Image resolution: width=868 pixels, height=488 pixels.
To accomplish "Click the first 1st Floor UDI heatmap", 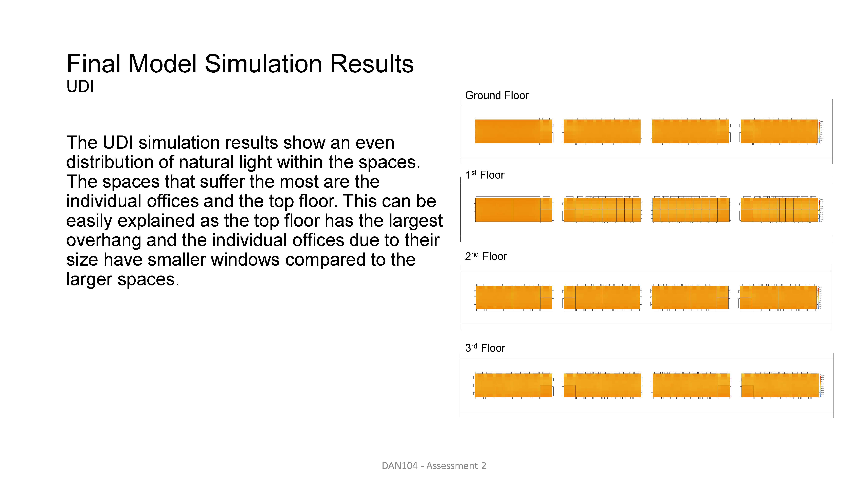I will pos(513,210).
